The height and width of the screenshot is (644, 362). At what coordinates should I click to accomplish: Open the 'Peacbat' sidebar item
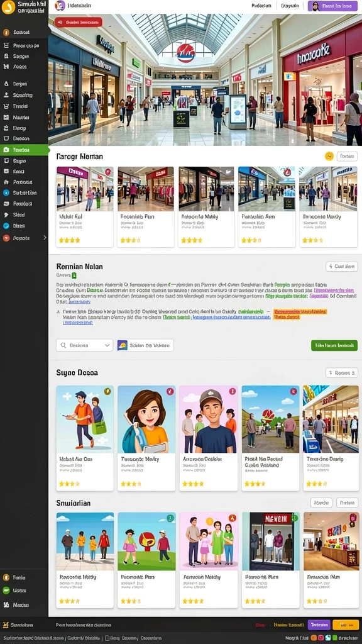(x=24, y=204)
